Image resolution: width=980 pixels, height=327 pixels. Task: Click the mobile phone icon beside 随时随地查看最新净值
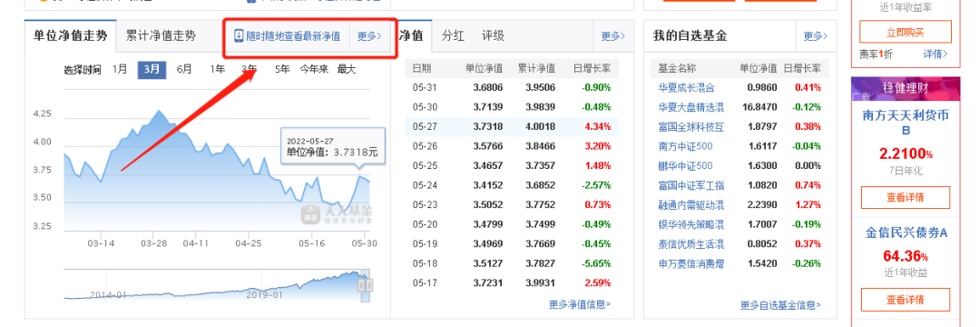[238, 35]
